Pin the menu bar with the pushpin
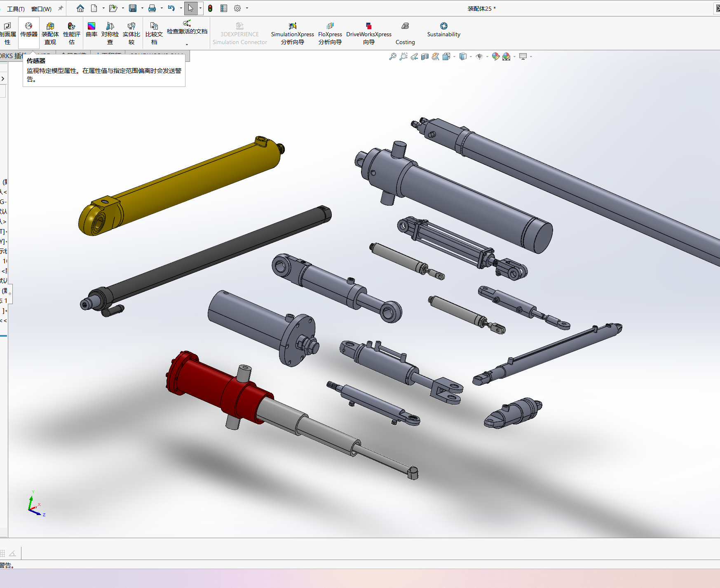Viewport: 720px width, 588px height. 61,8
